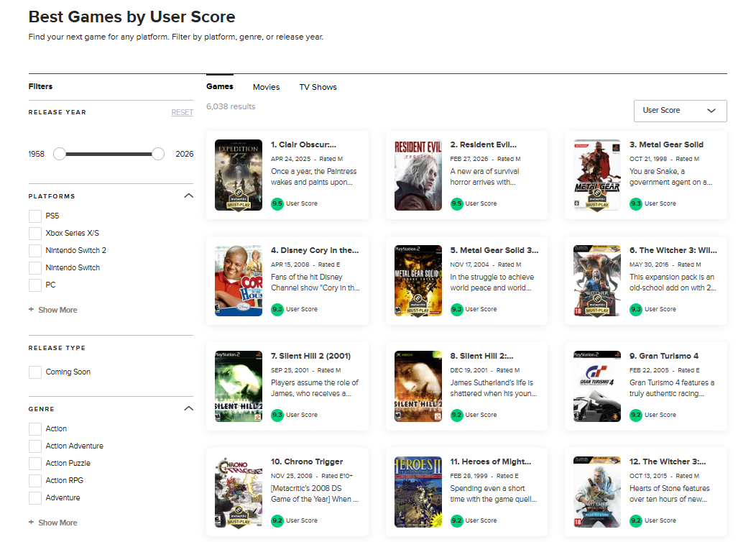The image size is (756, 542).
Task: Switch to the TV Shows tab
Action: pyautogui.click(x=318, y=87)
